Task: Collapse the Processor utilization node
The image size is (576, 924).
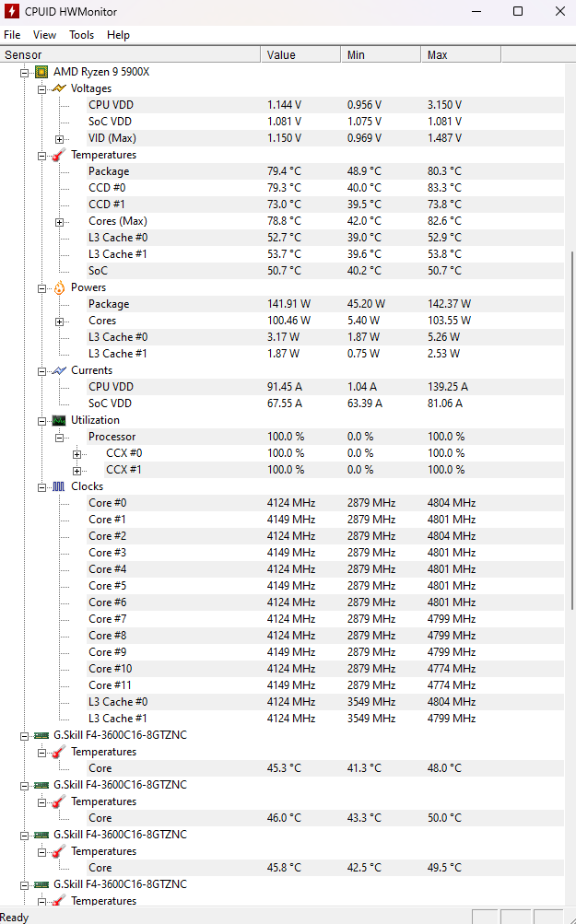Action: pos(60,438)
